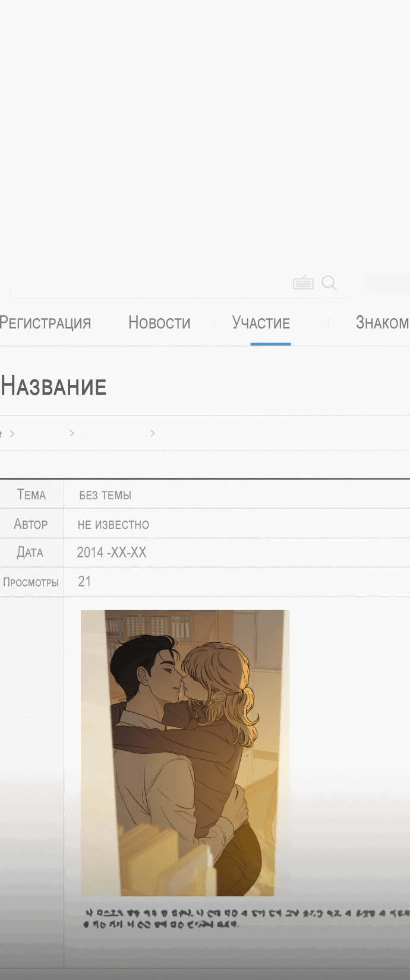Click the Название page heading
Image resolution: width=410 pixels, height=980 pixels.
tap(53, 386)
